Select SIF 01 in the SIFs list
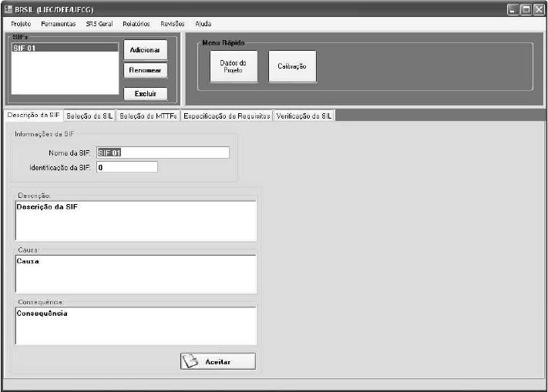This screenshot has height=392, width=548. pyautogui.click(x=65, y=48)
